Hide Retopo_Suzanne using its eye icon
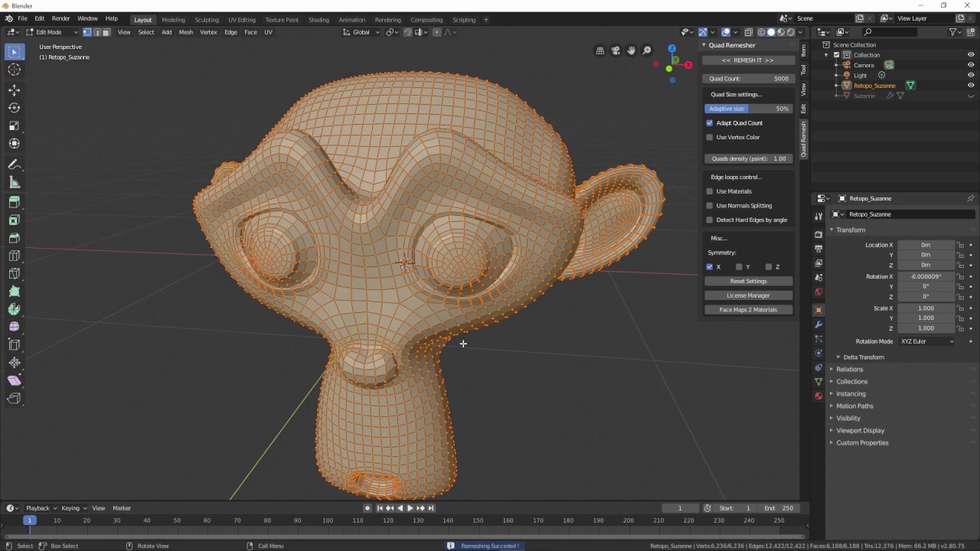The image size is (980, 551). click(x=971, y=86)
